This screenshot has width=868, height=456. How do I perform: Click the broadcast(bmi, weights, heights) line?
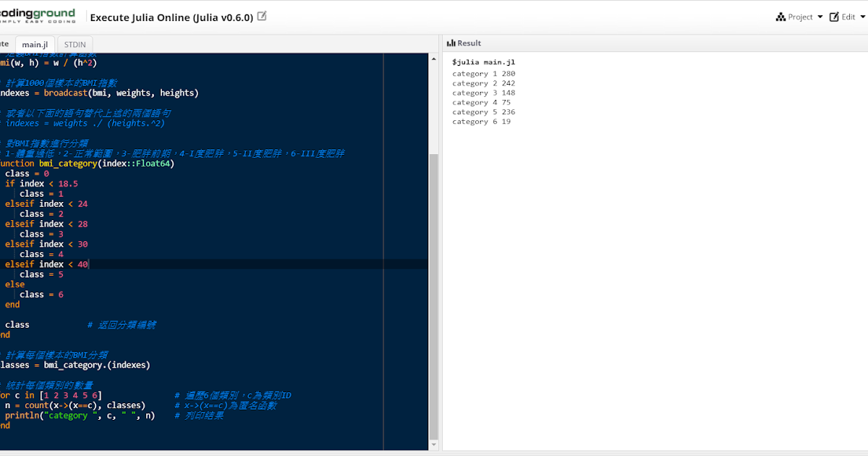99,93
